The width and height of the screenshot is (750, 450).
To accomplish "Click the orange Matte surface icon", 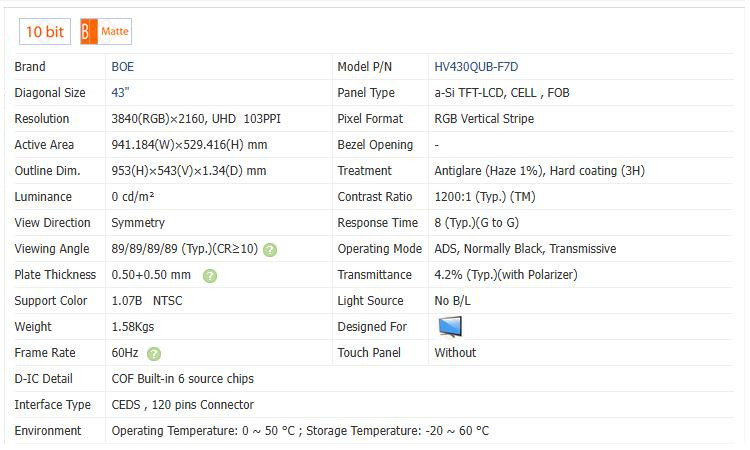I will tap(87, 32).
